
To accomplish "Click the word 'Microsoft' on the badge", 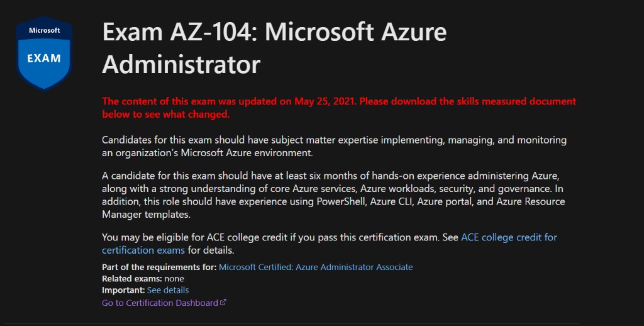I will (x=45, y=30).
